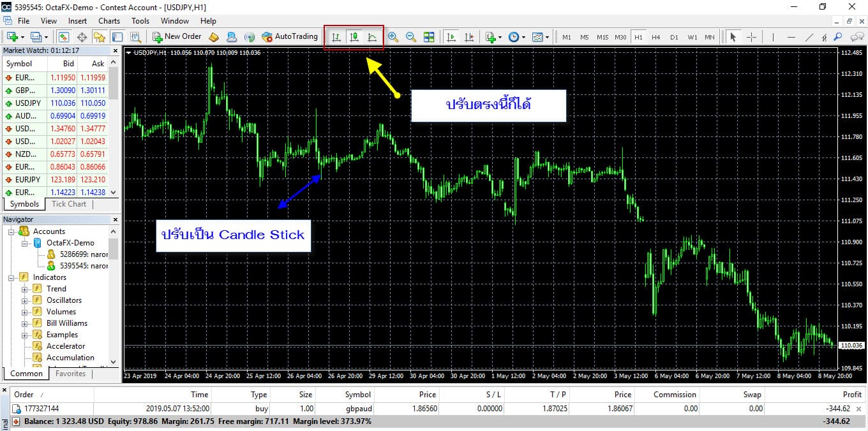Click the tile windows icon

click(x=429, y=37)
